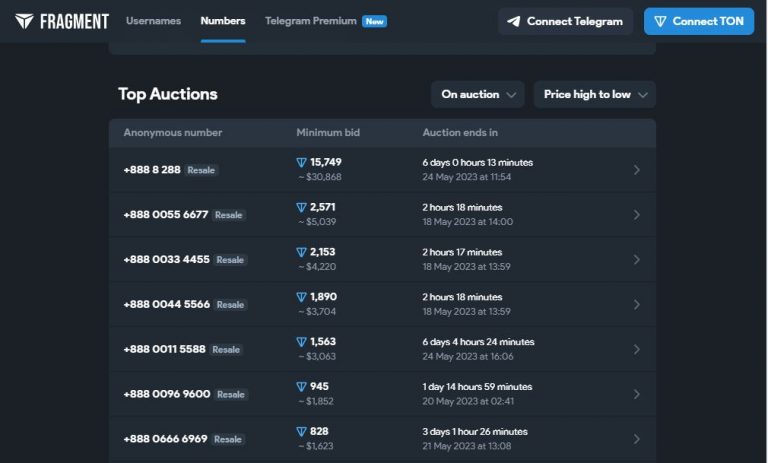Viewport: 768px width, 463px height.
Task: Expand the On auction filter dropdown
Action: point(478,94)
